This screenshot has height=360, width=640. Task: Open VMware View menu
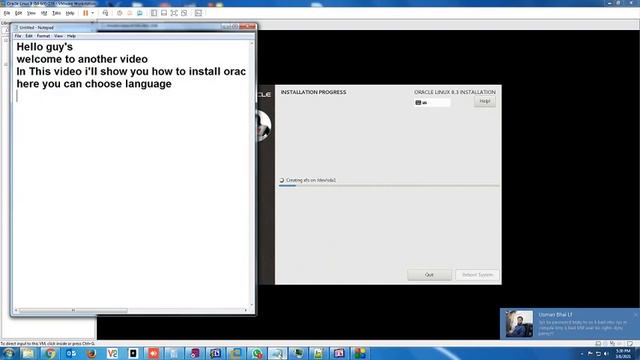pyautogui.click(x=31, y=13)
